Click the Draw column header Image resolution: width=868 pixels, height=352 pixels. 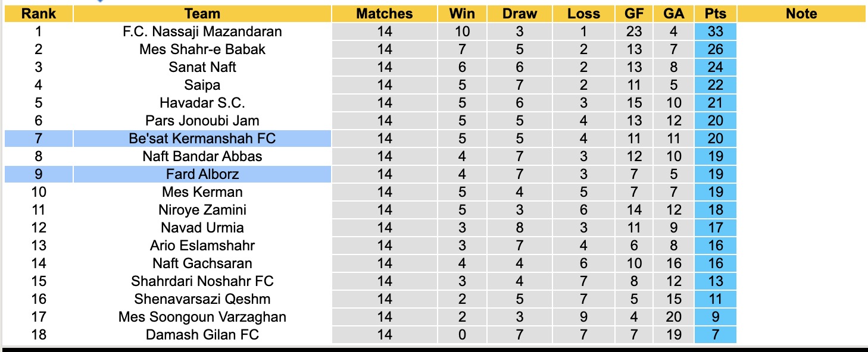519,14
